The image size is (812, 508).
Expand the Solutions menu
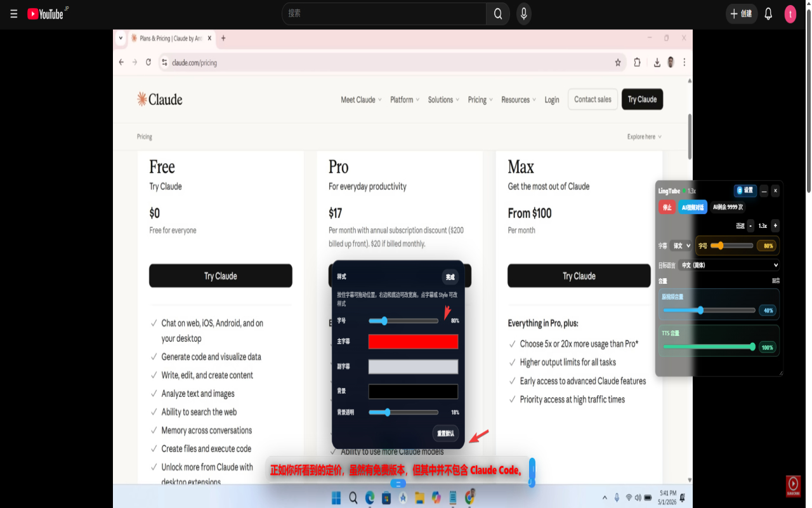(x=443, y=100)
